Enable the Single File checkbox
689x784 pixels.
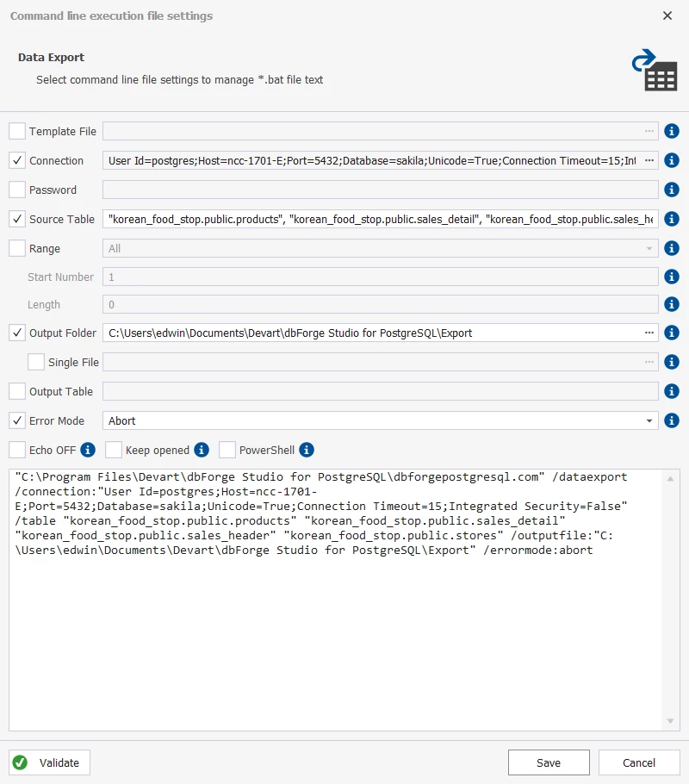coord(36,362)
